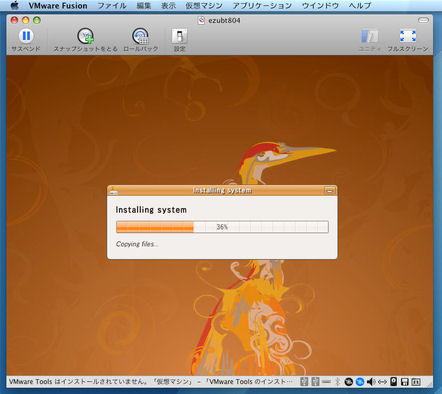Toggle the toolbar pill button at title bar right
This screenshot has height=394, width=442.
pyautogui.click(x=423, y=20)
